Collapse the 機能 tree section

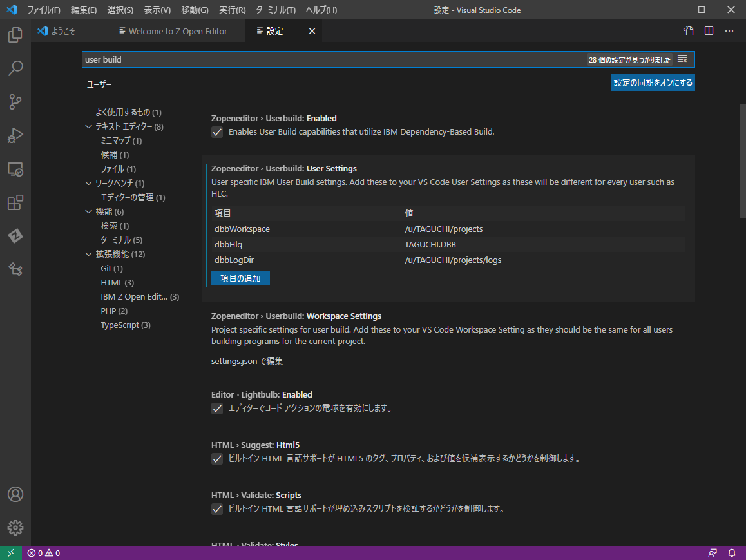[x=88, y=212]
